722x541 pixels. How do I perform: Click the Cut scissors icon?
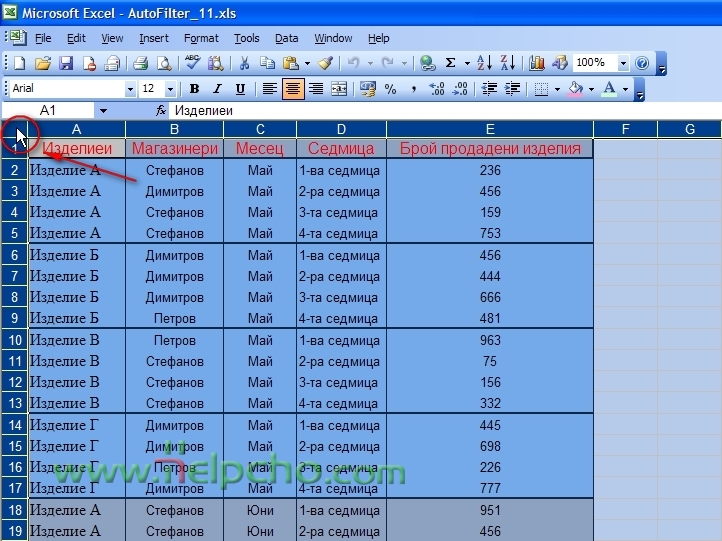point(244,63)
